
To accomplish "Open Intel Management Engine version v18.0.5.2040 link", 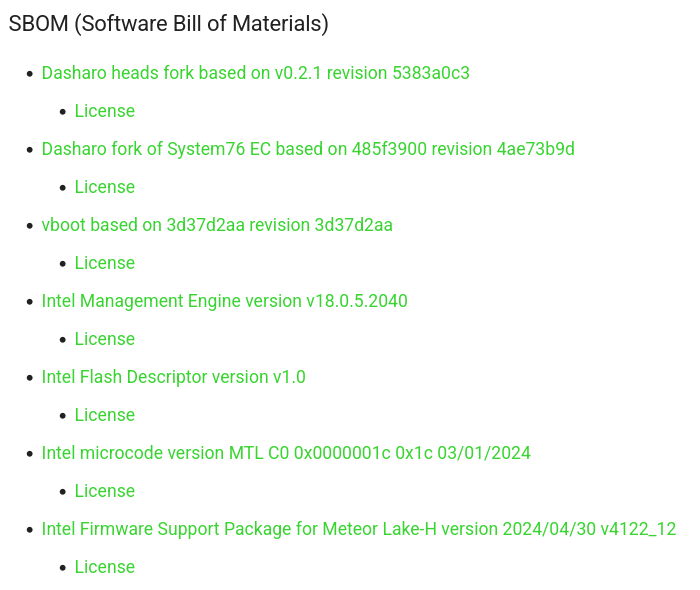I will 224,301.
